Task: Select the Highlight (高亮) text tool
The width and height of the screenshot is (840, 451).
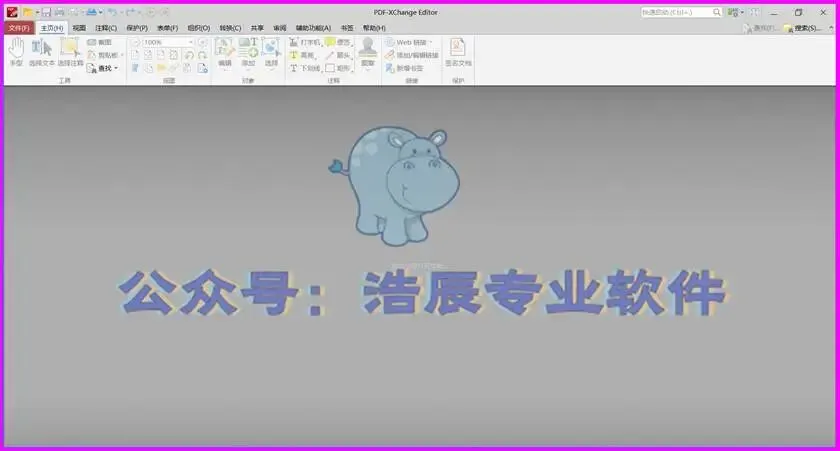Action: (x=303, y=55)
